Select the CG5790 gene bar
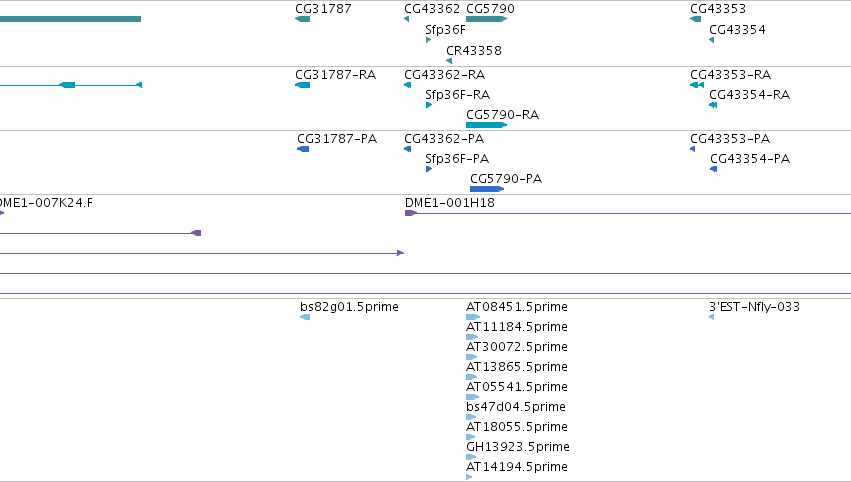This screenshot has width=851, height=482. point(486,19)
